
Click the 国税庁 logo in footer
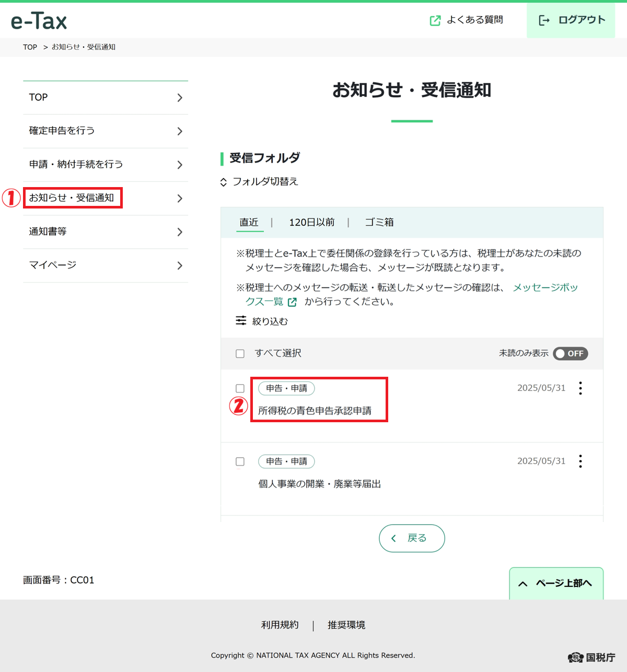591,657
